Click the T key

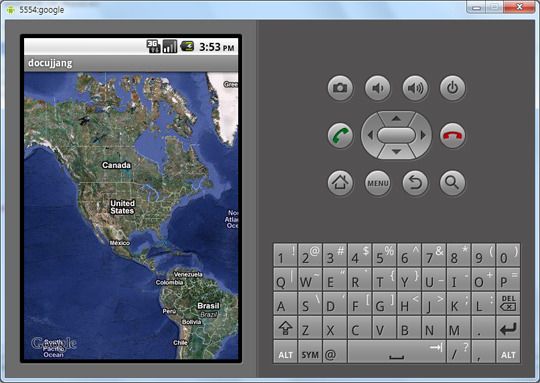384,279
